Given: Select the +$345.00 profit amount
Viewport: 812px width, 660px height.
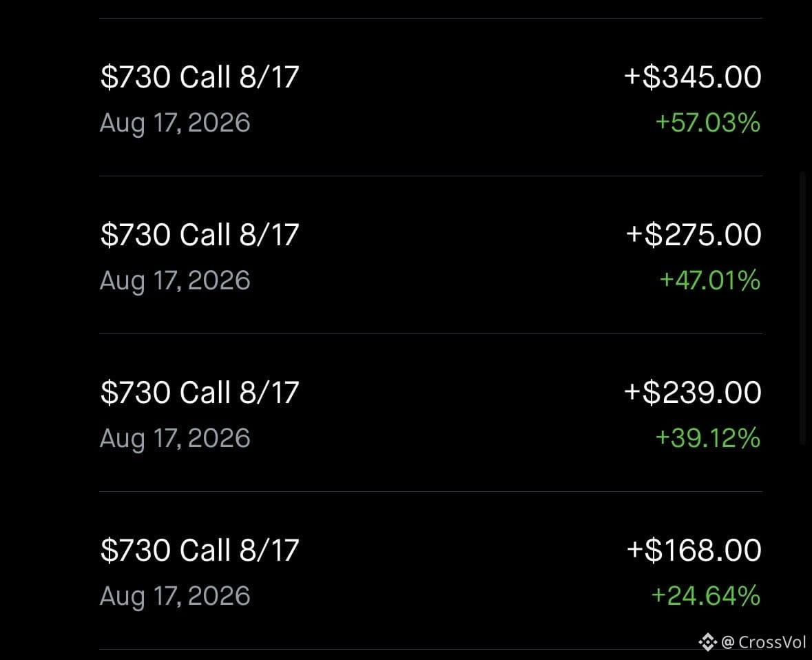Looking at the screenshot, I should 692,76.
